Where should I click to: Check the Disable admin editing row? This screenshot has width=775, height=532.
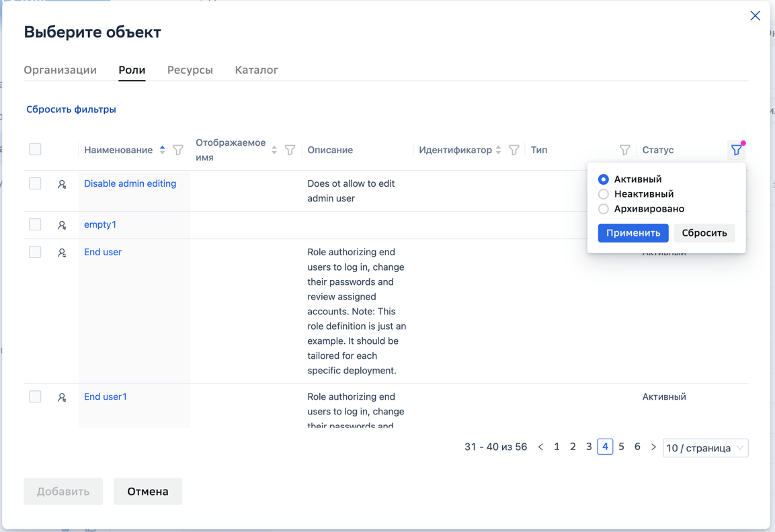pos(35,183)
